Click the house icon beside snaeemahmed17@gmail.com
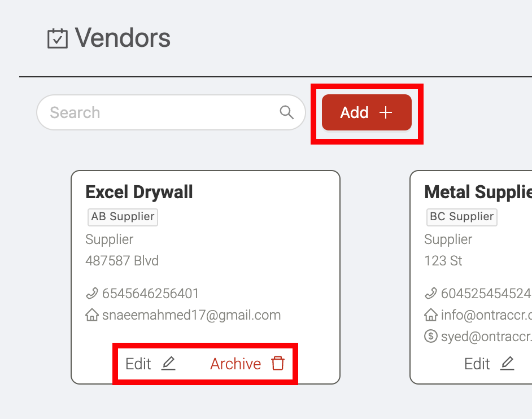Screen dimensions: 532x419 coord(92,315)
